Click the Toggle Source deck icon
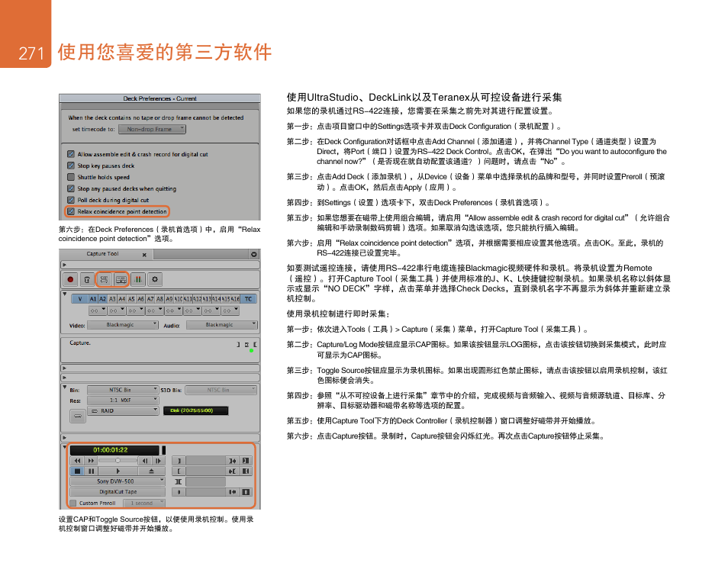 pos(121,279)
